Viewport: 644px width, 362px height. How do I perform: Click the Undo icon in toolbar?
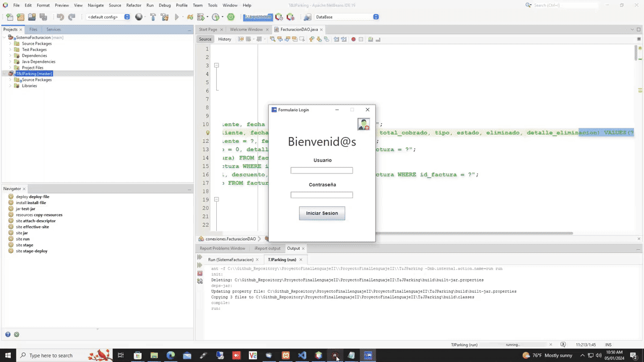[60, 17]
